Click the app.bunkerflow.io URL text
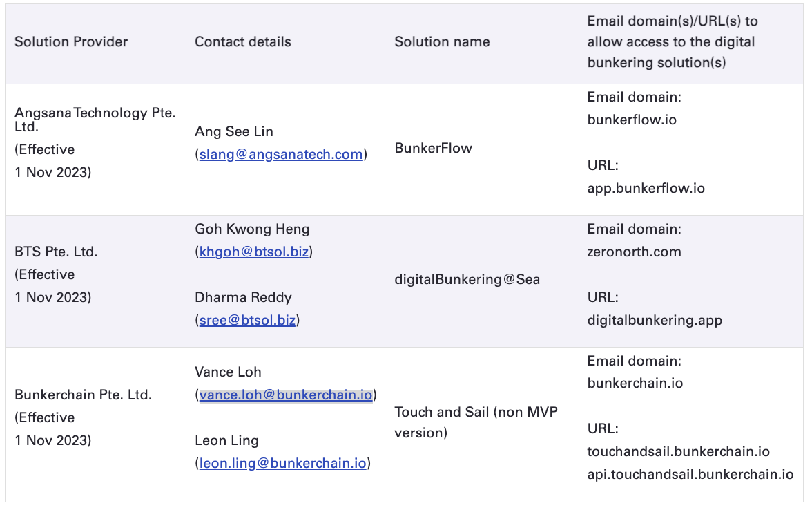812x510 pixels. click(646, 188)
